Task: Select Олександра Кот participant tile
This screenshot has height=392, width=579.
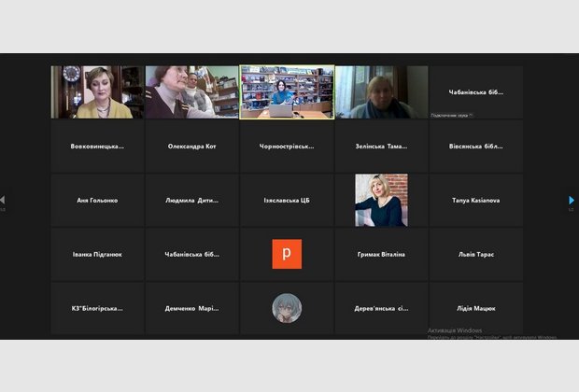Action: click(191, 147)
